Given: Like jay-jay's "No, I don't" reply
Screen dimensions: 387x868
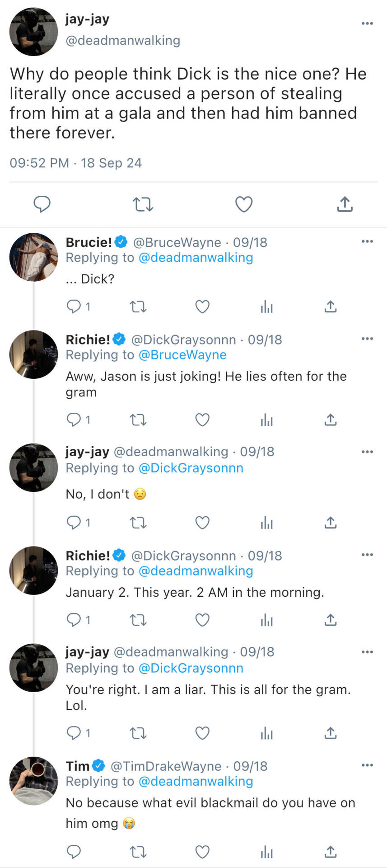Looking at the screenshot, I should pos(202,523).
